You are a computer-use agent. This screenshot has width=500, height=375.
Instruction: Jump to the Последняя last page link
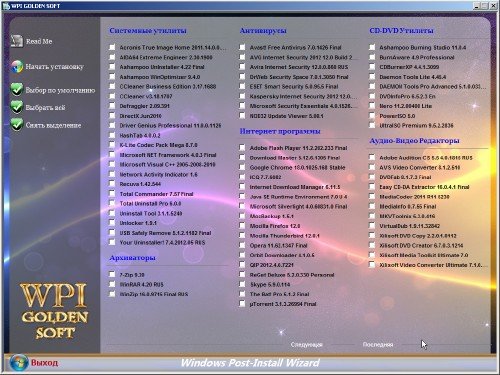coord(378,344)
